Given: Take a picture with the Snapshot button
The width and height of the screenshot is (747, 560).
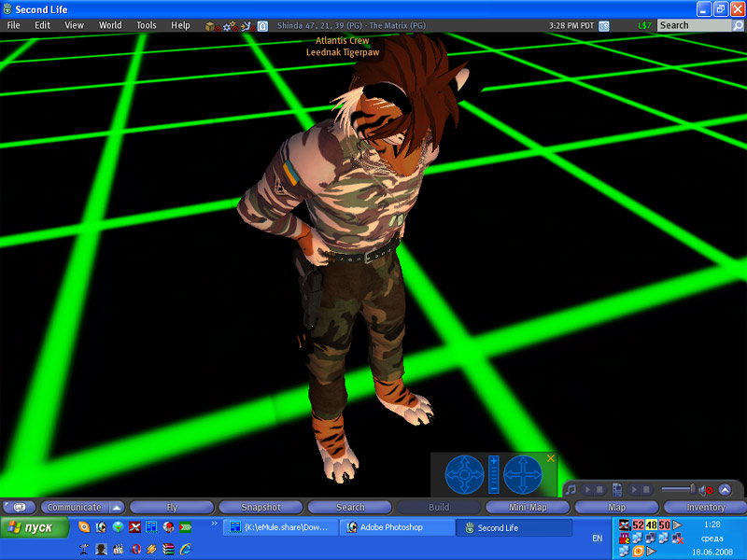Looking at the screenshot, I should (261, 507).
